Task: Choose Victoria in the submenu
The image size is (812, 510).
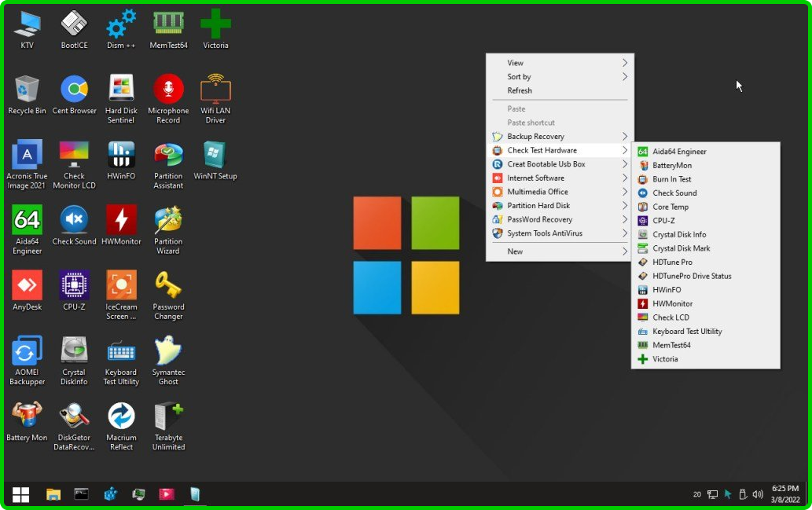Action: [x=705, y=359]
